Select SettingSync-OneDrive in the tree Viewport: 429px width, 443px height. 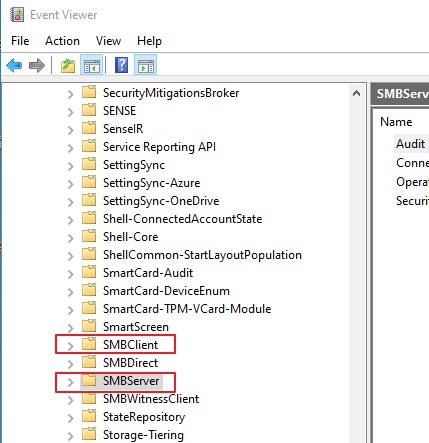tap(161, 201)
